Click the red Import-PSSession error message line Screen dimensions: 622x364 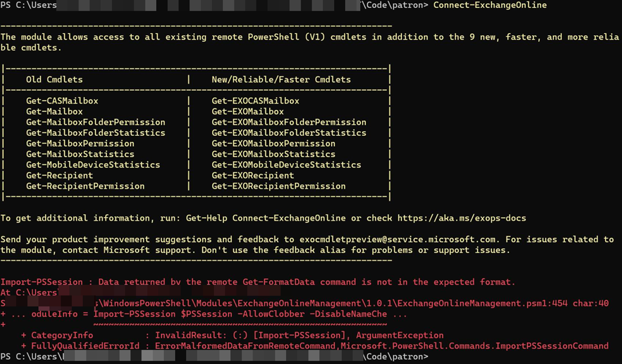point(258,282)
